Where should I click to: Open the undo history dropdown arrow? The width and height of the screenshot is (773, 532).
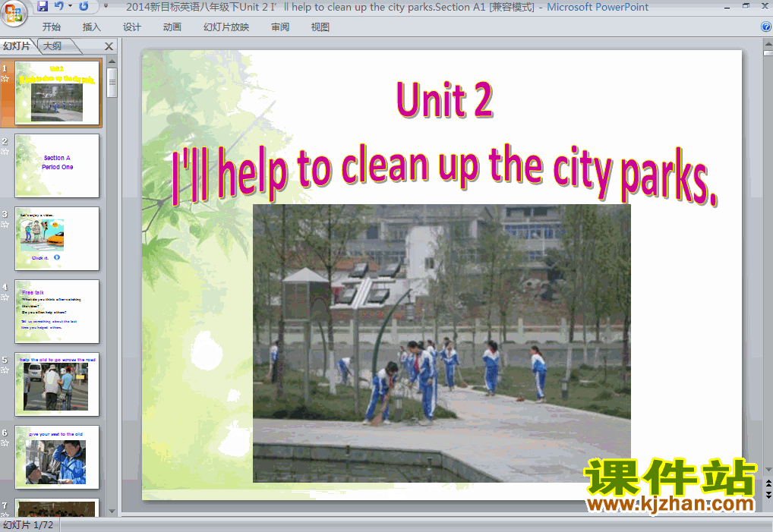pos(70,6)
